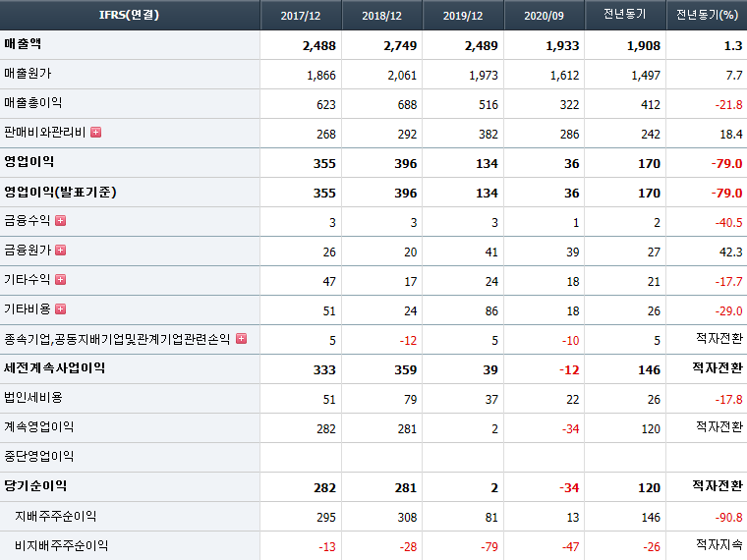Select the 비지배주주순이익 row label
The image size is (747, 560).
pyautogui.click(x=62, y=545)
